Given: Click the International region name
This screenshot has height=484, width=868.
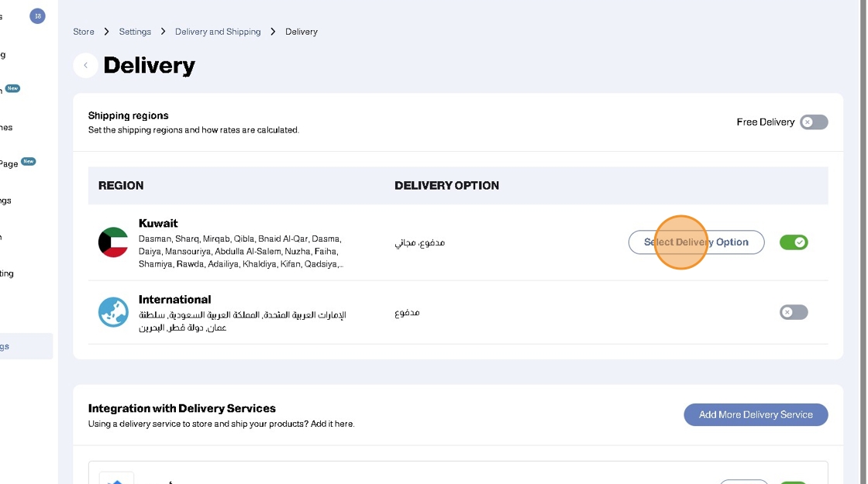Looking at the screenshot, I should [174, 300].
